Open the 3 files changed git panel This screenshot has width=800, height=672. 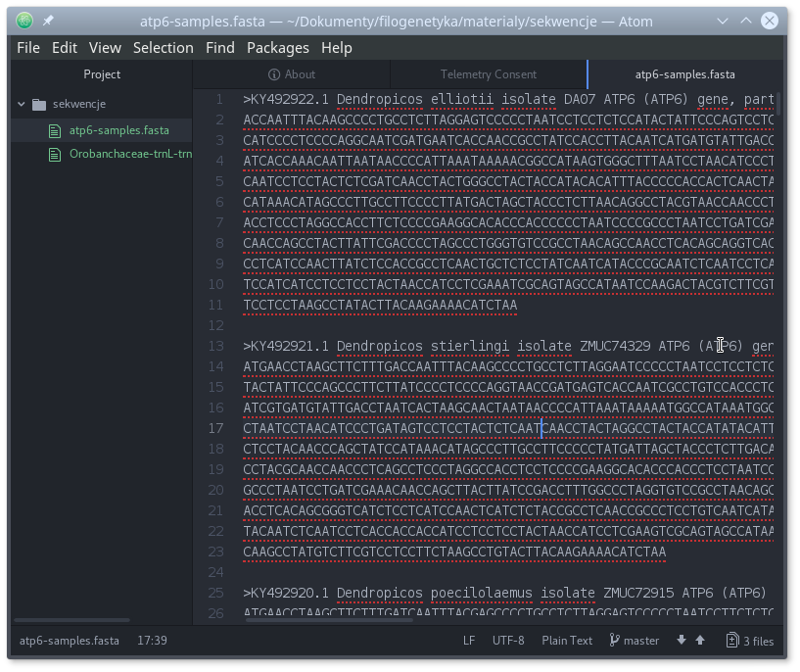(x=750, y=641)
